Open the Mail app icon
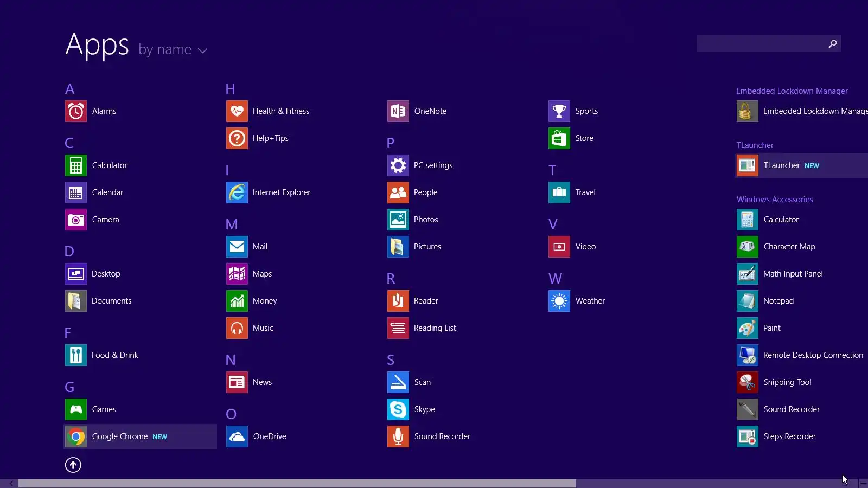The image size is (868, 488). (237, 247)
